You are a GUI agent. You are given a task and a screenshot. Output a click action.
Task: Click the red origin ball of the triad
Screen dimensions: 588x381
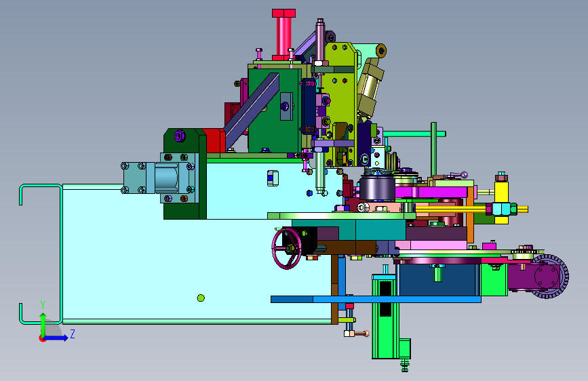coord(42,338)
